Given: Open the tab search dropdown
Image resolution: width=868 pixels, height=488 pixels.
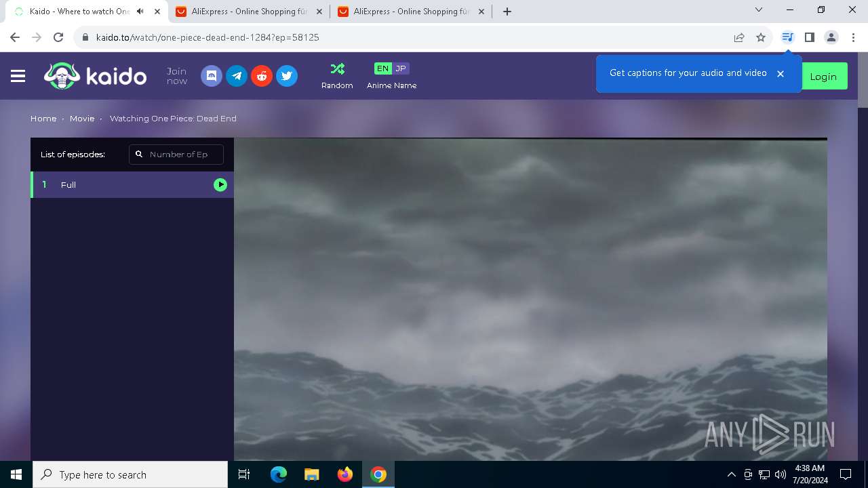Looking at the screenshot, I should pyautogui.click(x=759, y=10).
